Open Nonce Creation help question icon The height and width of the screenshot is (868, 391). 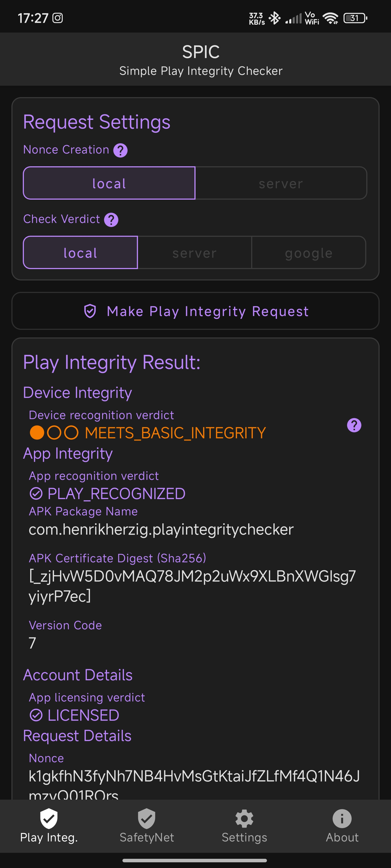pos(120,150)
